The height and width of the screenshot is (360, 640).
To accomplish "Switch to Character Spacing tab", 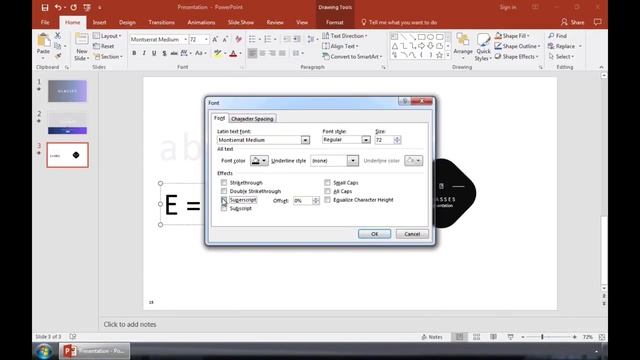I will coord(252,118).
